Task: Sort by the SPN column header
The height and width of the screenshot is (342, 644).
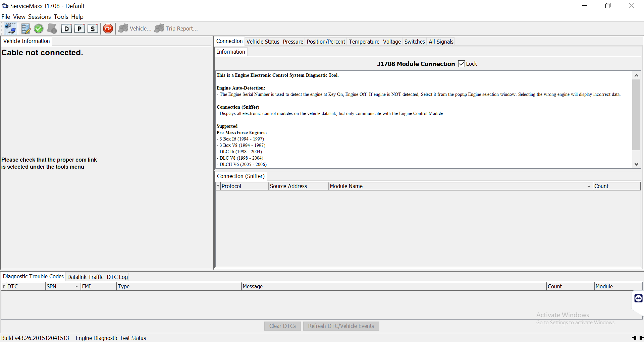Action: pyautogui.click(x=63, y=286)
